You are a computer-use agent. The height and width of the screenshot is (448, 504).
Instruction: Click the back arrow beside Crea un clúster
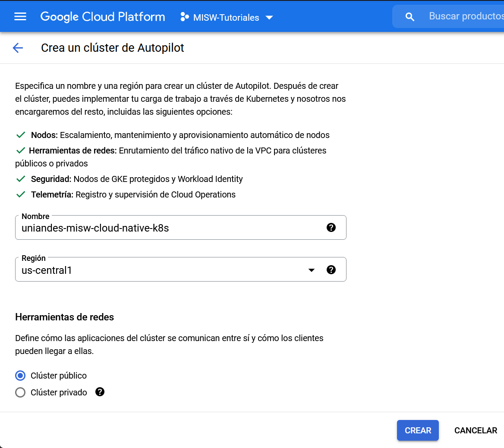coord(18,48)
